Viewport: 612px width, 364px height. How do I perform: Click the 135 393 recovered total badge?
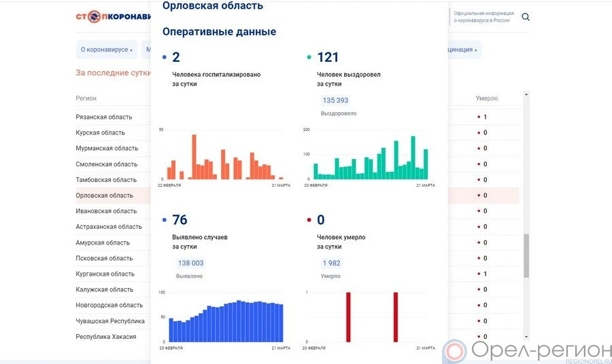pos(335,101)
